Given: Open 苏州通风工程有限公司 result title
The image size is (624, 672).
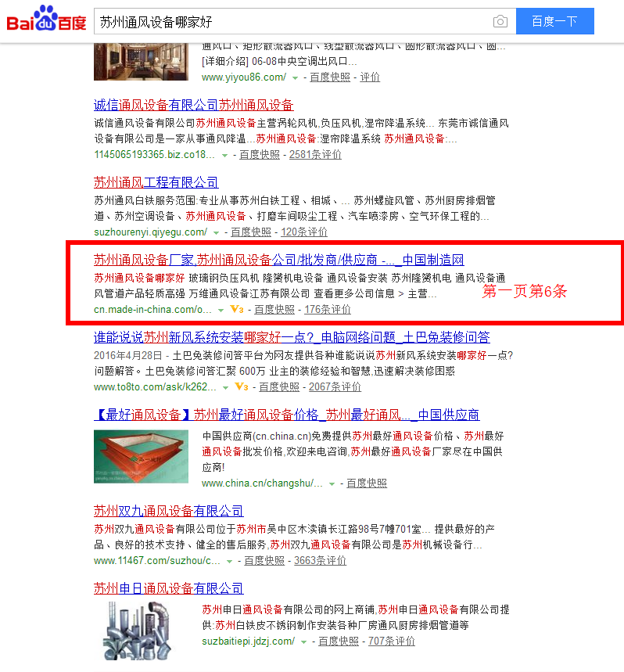Looking at the screenshot, I should [x=156, y=182].
